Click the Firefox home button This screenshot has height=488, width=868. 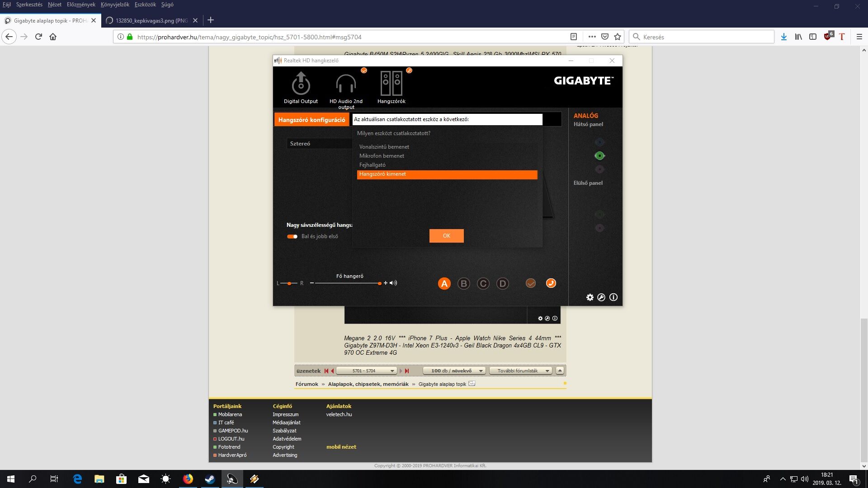53,37
